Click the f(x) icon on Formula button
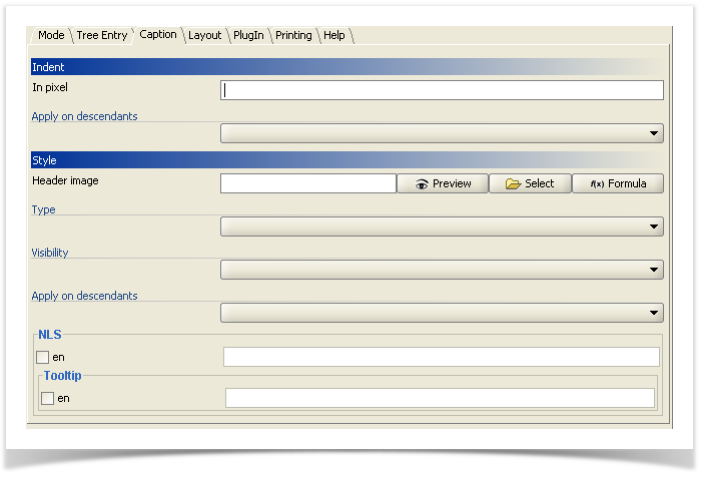The width and height of the screenshot is (707, 478). click(x=597, y=184)
